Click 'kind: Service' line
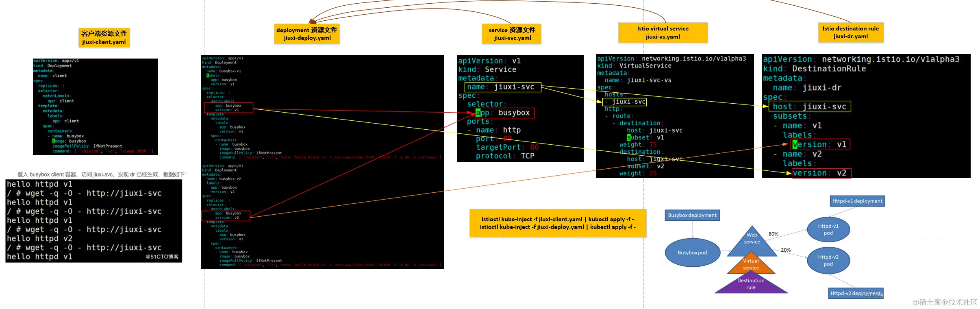The height and width of the screenshot is (309, 980). pos(487,70)
